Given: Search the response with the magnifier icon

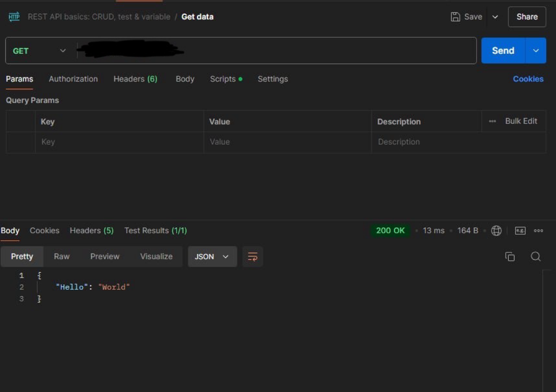Looking at the screenshot, I should 536,256.
